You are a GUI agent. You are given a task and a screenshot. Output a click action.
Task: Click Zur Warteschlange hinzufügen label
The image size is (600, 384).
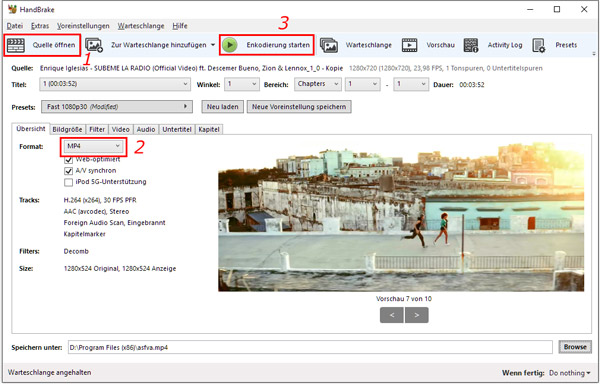point(158,45)
